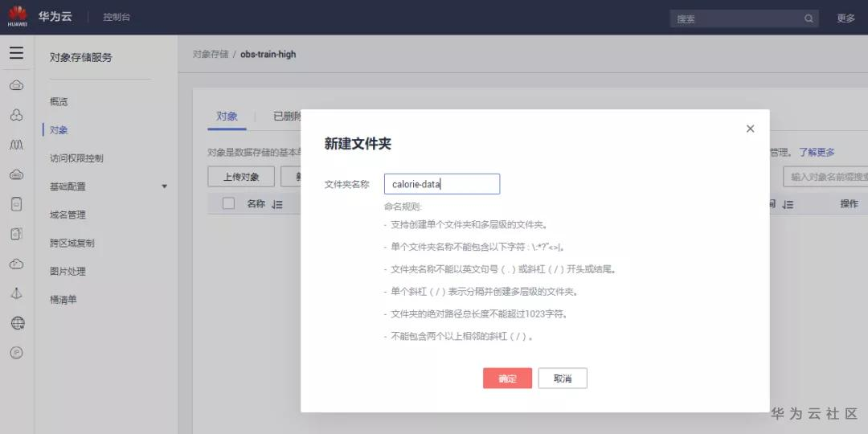Click the three-circle cluster service icon

tap(17, 115)
